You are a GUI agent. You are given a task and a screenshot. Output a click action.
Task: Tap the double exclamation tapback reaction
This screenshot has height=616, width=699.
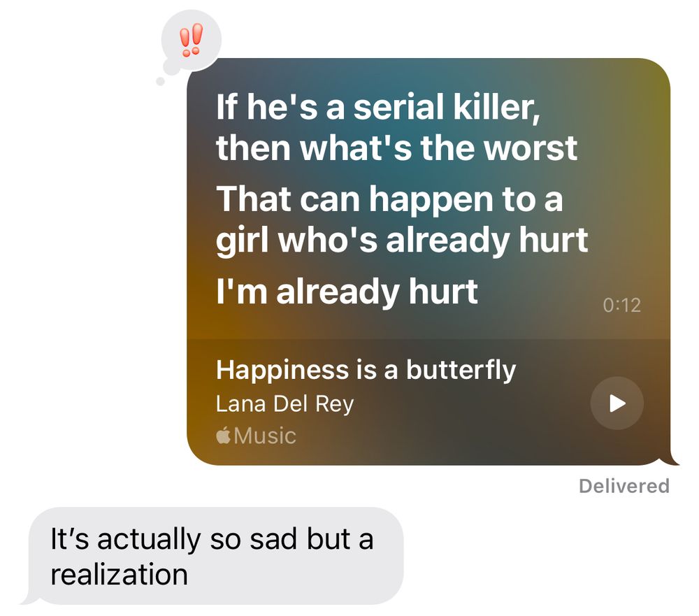click(x=192, y=40)
